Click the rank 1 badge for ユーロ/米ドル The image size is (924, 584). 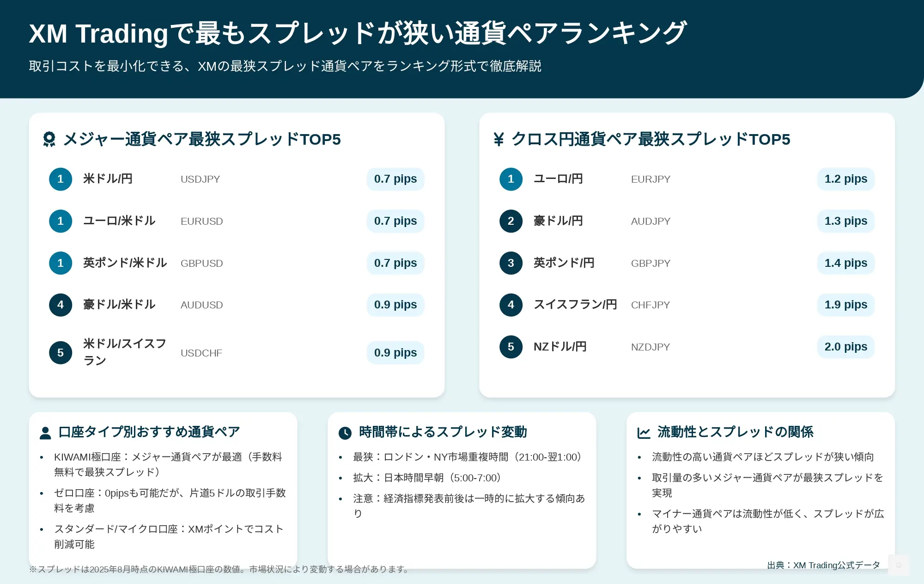(x=61, y=221)
